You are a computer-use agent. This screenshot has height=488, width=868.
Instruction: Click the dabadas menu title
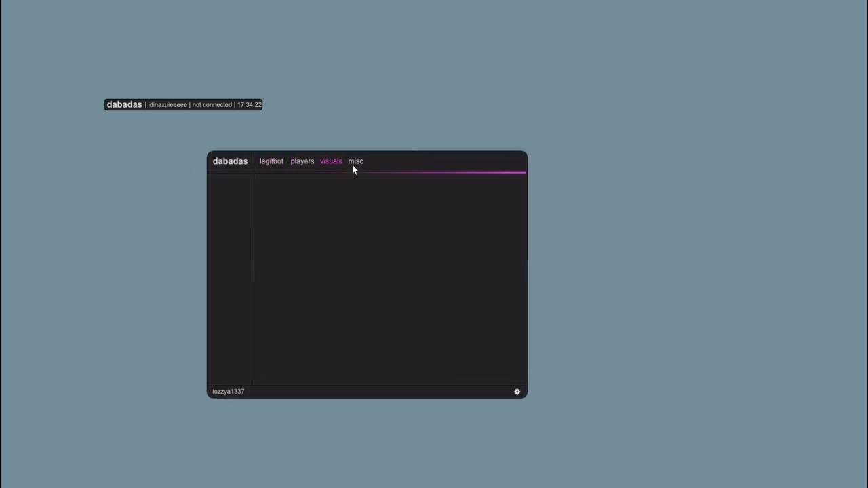pos(230,161)
